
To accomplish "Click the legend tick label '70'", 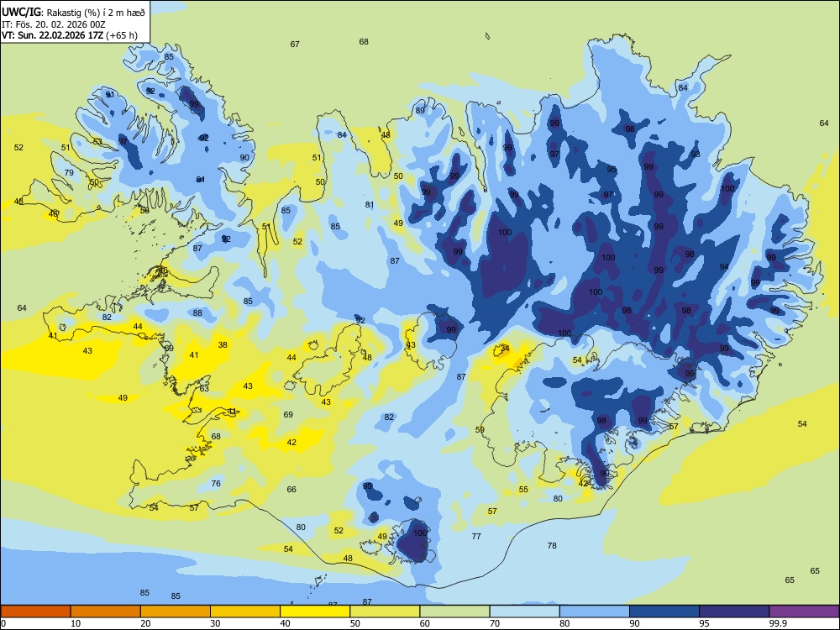I will (x=495, y=623).
